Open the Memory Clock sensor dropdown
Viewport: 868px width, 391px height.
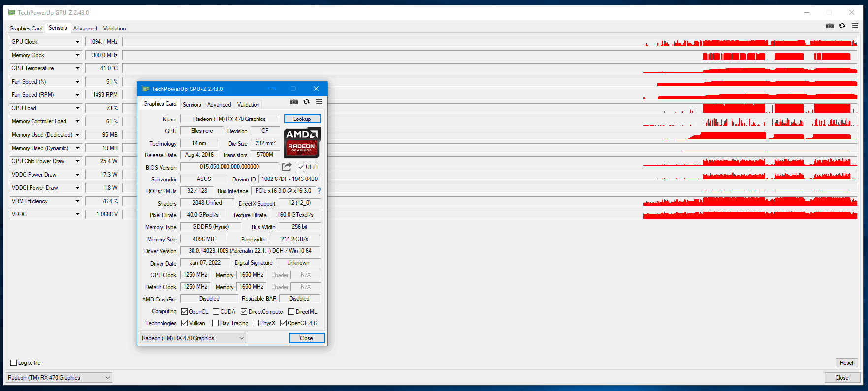tap(77, 55)
